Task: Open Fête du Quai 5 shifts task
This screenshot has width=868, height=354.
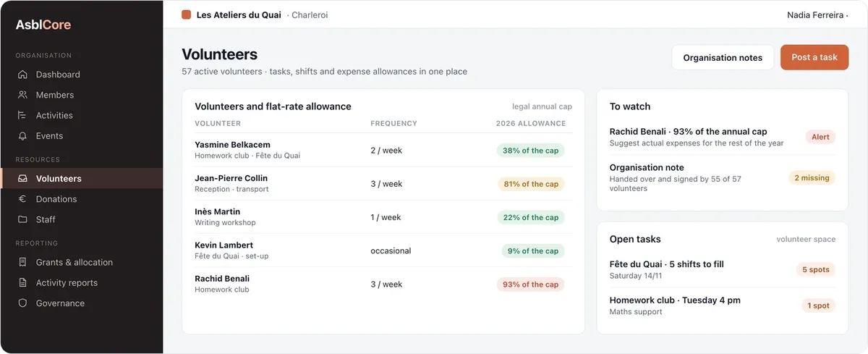Action: click(x=723, y=269)
